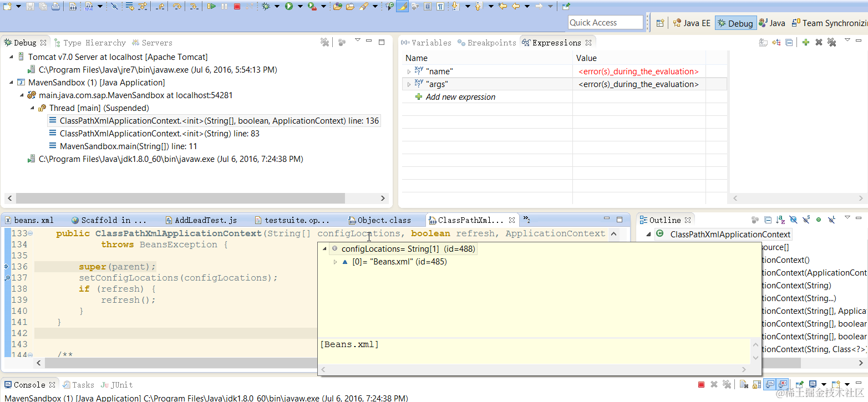Click Collapse All icon in Outline view

(768, 220)
